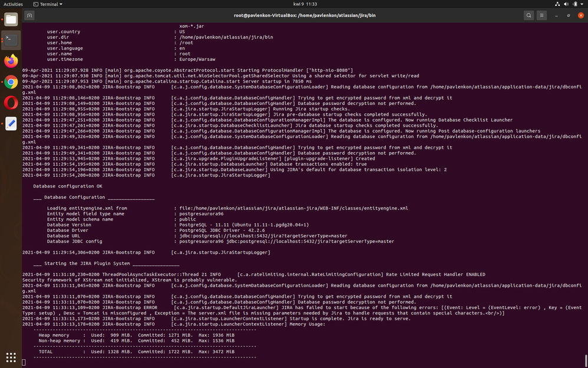588x368 pixels.
Task: Open search via the magnifier in the terminal header
Action: [528, 15]
